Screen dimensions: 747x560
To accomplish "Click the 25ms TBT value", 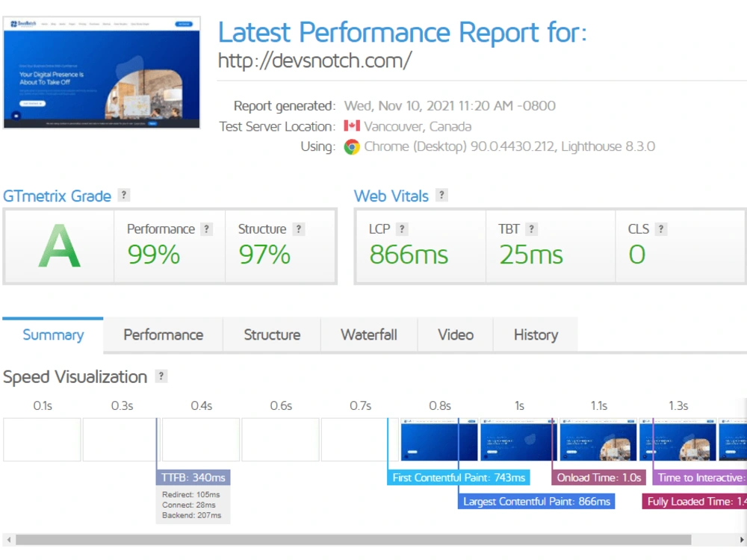I will [530, 255].
